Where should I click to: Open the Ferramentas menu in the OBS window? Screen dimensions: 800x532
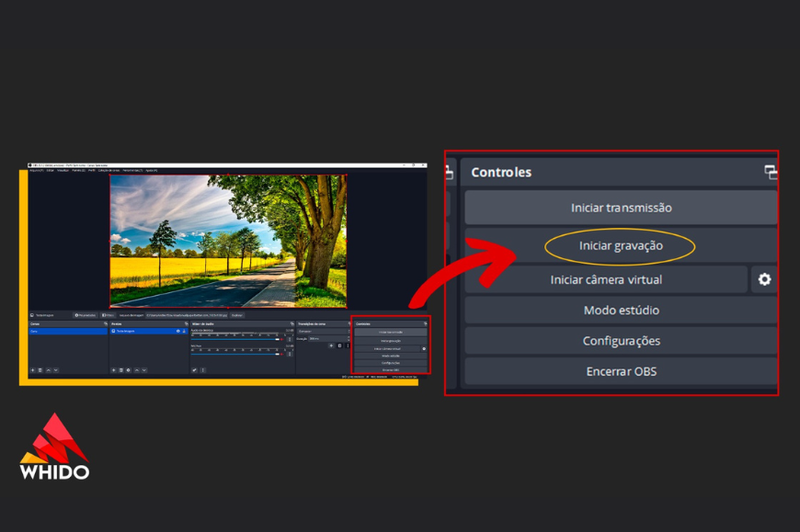[x=132, y=171]
